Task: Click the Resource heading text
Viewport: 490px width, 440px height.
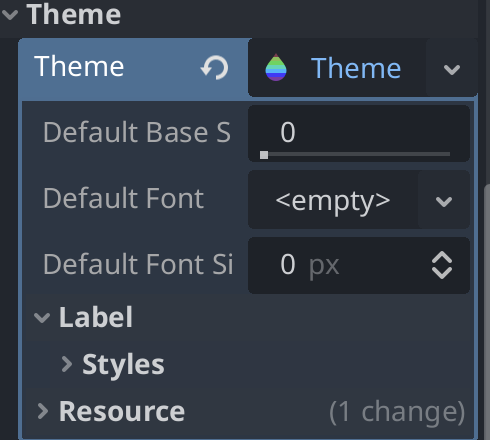Action: [122, 411]
